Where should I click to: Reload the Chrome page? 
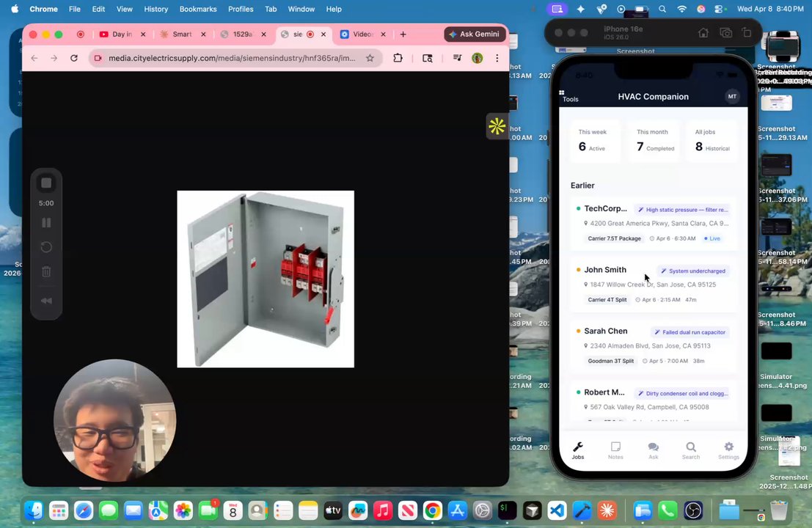pyautogui.click(x=74, y=58)
